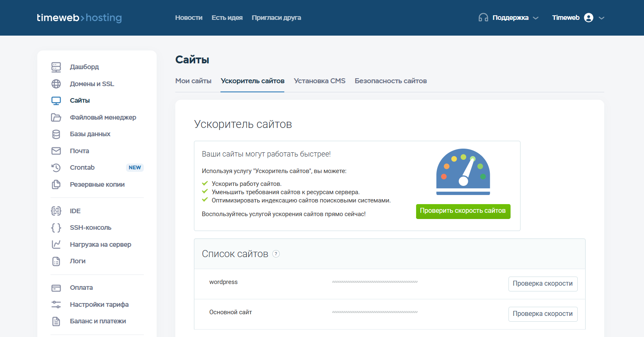Click the timeweb hosting logo

(x=79, y=18)
